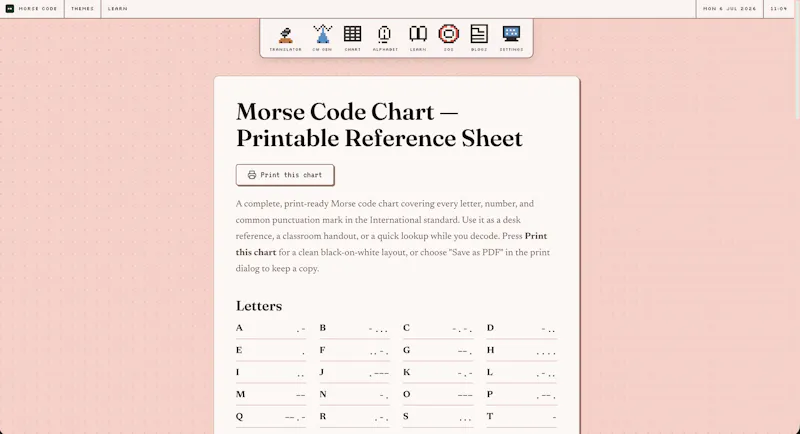Click the letter D chart entry
The image size is (800, 434).
point(522,328)
